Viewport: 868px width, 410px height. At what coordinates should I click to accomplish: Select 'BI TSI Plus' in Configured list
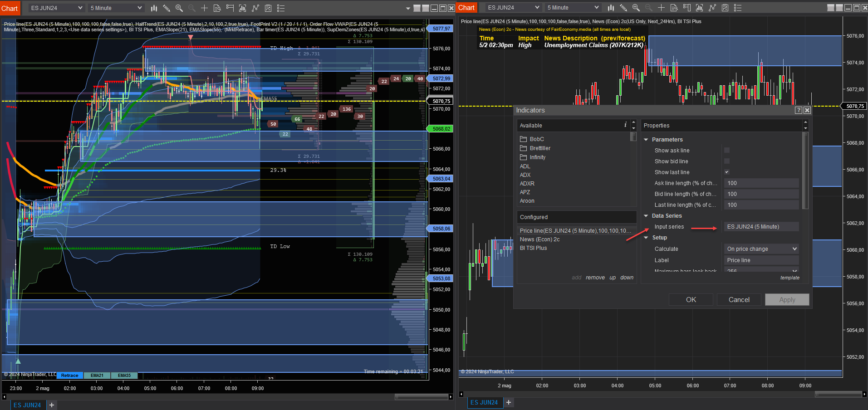click(534, 248)
